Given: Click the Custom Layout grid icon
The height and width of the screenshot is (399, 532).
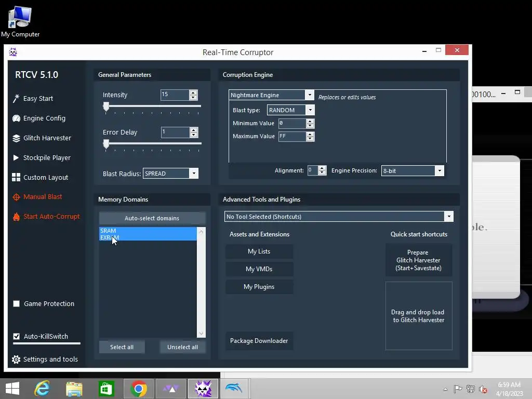Looking at the screenshot, I should pyautogui.click(x=16, y=177).
